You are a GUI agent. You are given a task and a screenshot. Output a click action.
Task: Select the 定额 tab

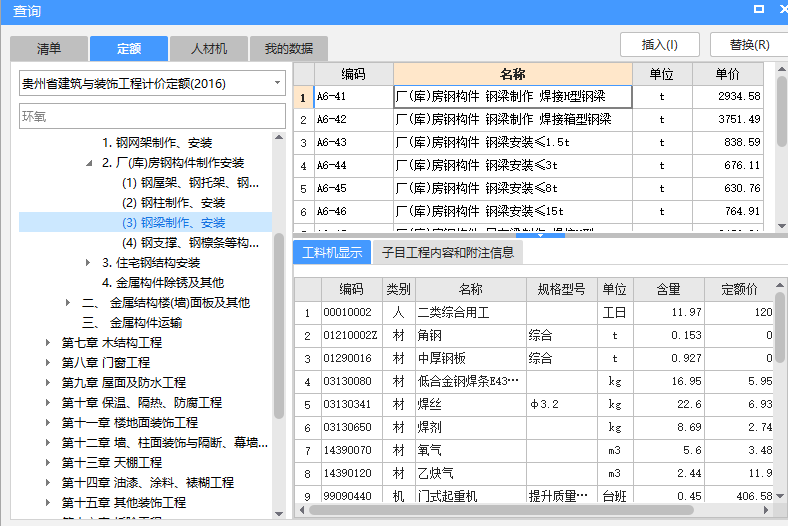129,49
